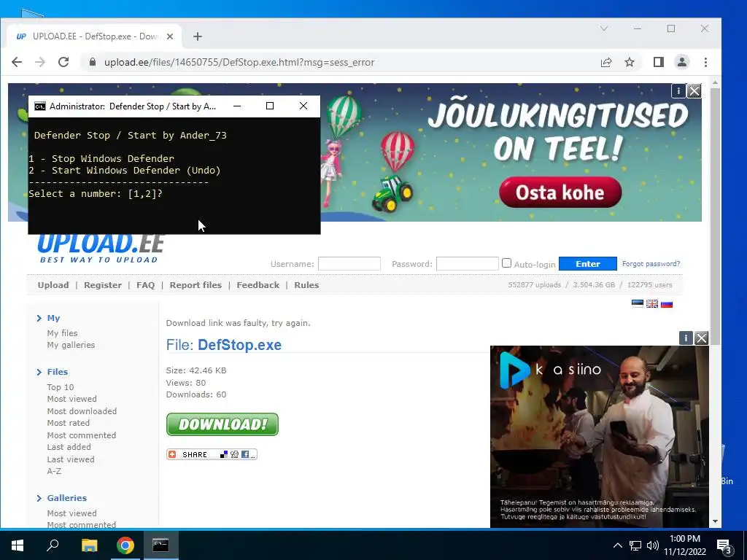Click the SHARE bookmark button
Viewport: 747px width, 560px height.
[212, 454]
